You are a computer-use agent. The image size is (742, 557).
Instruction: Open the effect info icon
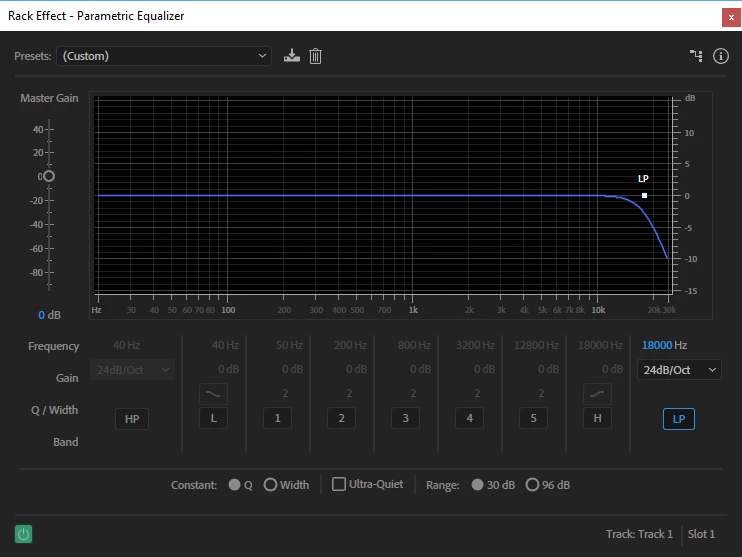coord(721,56)
